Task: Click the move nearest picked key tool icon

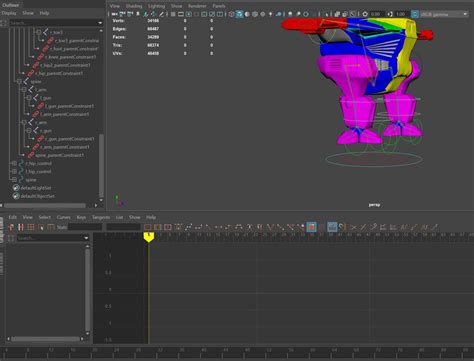Action: [11, 227]
